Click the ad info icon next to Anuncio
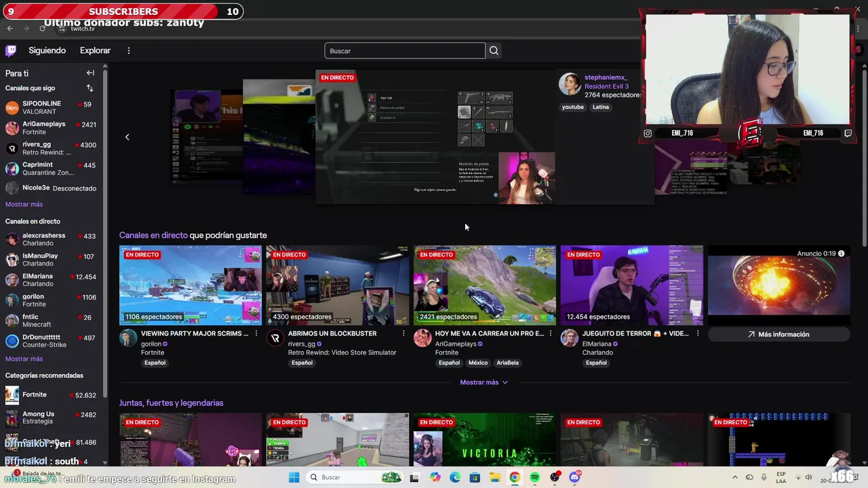This screenshot has width=868, height=488. click(x=841, y=253)
